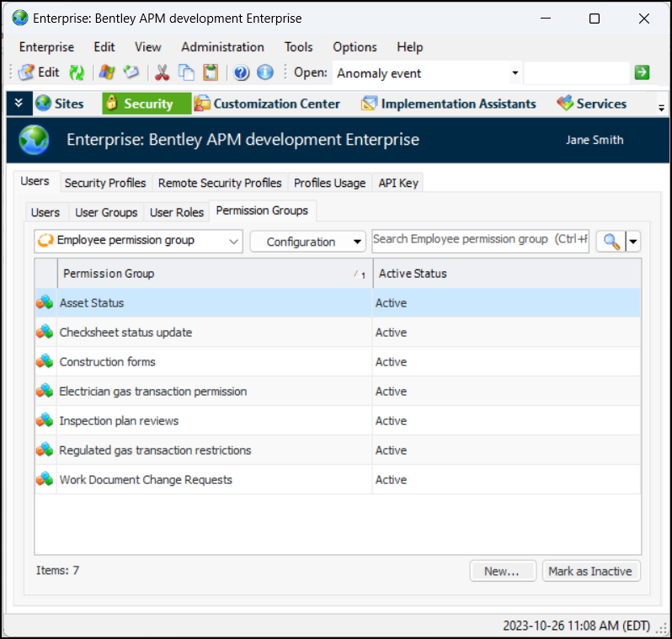Click the magnifying glass search icon
Image resolution: width=672 pixels, height=639 pixels.
coord(611,242)
